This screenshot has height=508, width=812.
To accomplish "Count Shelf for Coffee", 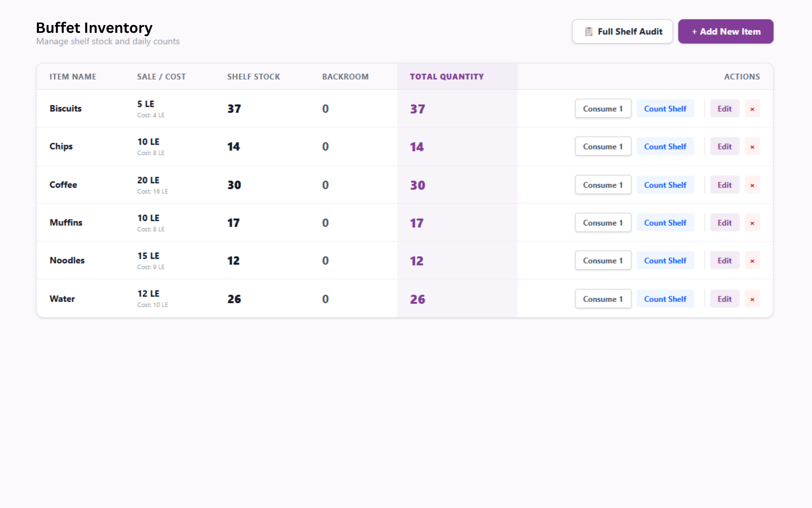I will [x=665, y=185].
